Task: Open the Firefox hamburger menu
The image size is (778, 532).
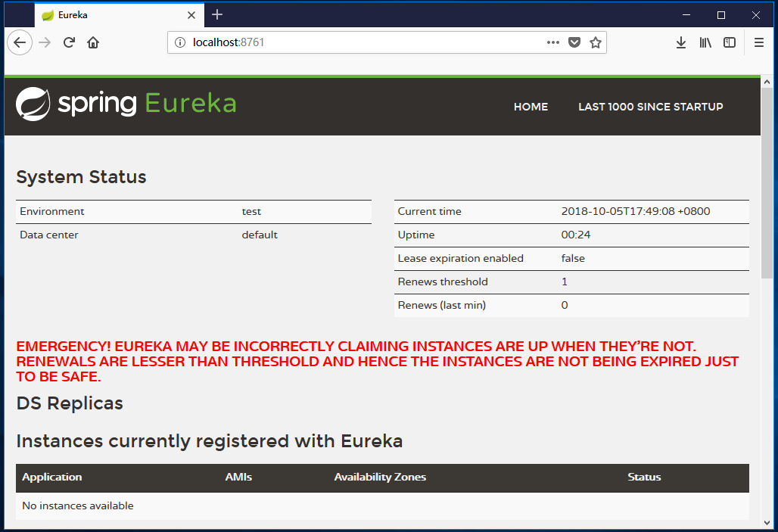Action: point(758,42)
